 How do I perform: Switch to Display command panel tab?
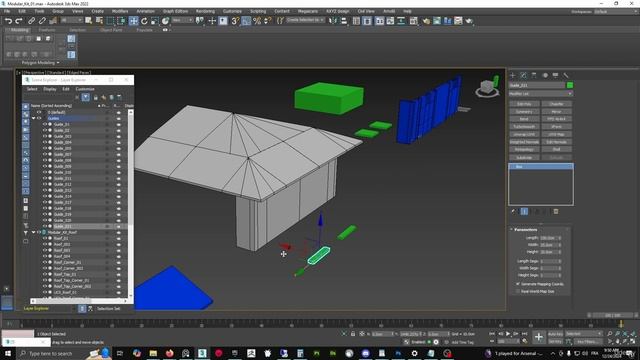(x=556, y=76)
